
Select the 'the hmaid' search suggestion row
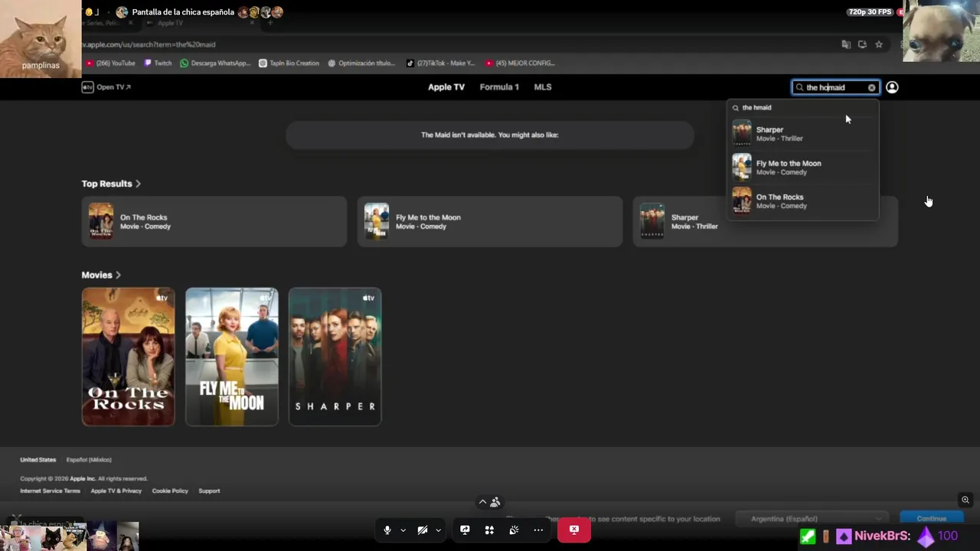802,108
